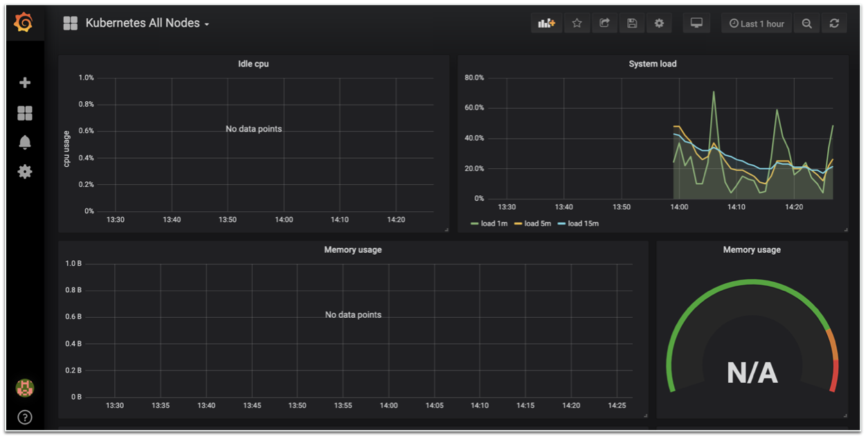Zoom out time range with magnifier icon
This screenshot has height=439, width=868.
point(806,24)
